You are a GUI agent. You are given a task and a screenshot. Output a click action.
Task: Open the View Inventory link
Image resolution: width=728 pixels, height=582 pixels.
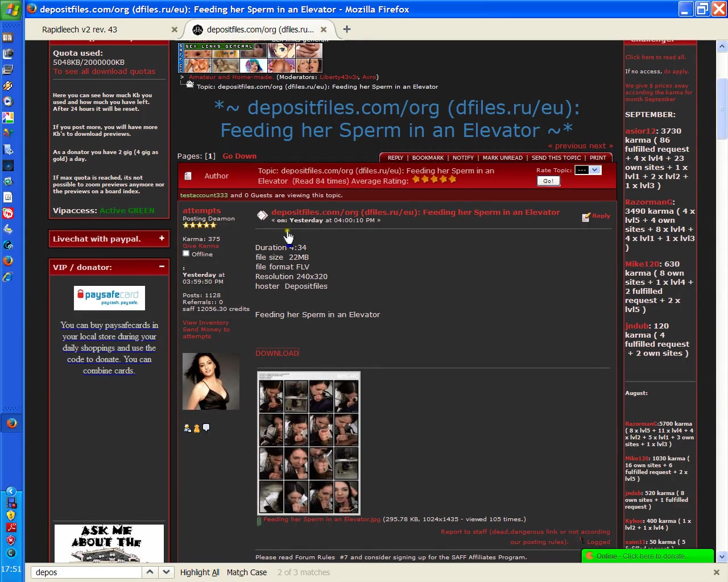(x=205, y=322)
